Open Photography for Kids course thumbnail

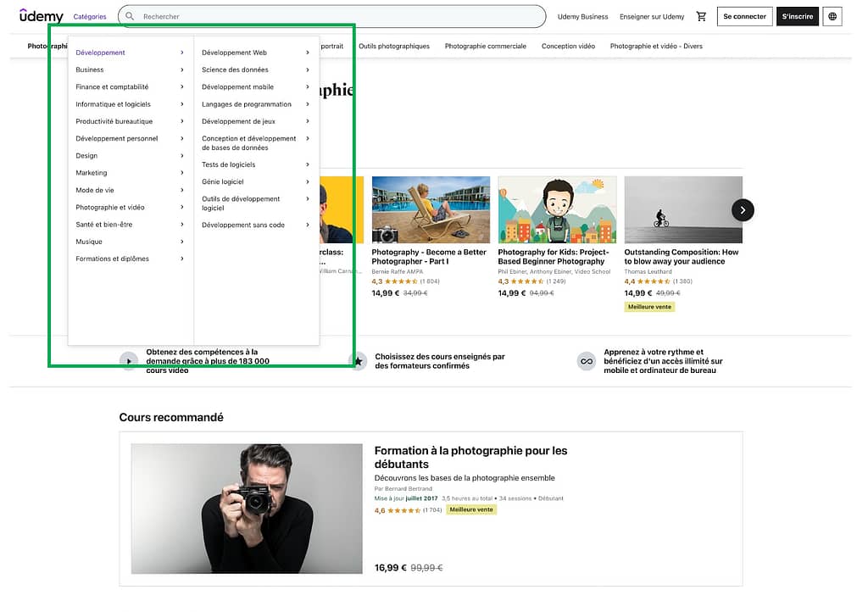point(556,209)
